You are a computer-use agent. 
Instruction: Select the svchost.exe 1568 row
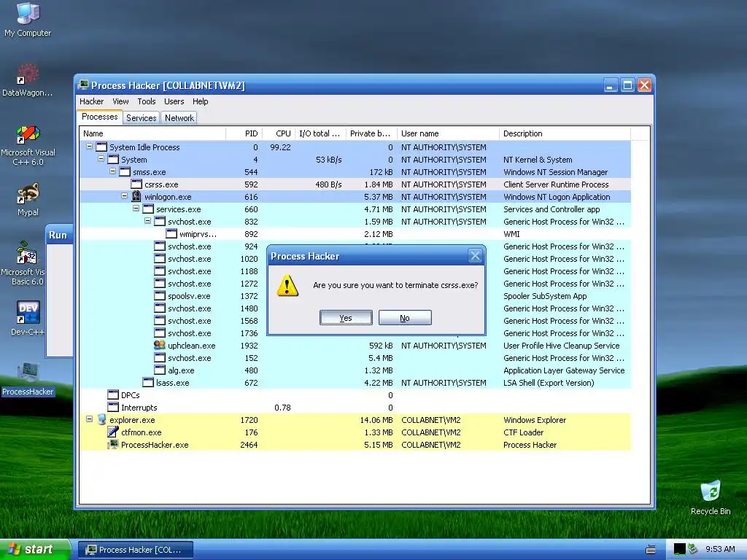point(355,321)
